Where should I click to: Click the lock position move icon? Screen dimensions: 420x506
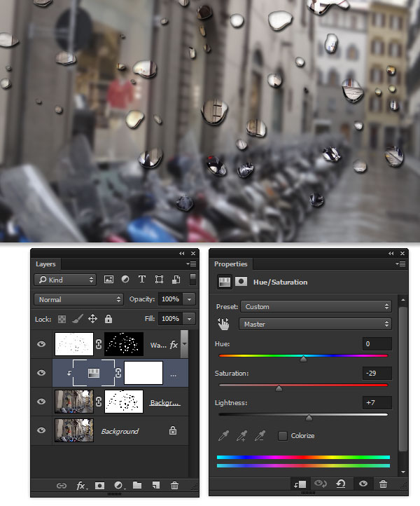[x=92, y=319]
